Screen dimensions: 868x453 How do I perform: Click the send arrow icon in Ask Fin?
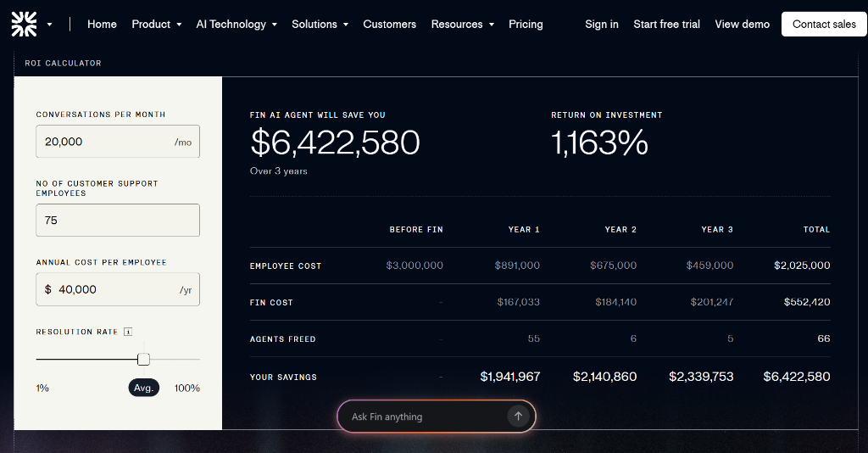coord(518,416)
